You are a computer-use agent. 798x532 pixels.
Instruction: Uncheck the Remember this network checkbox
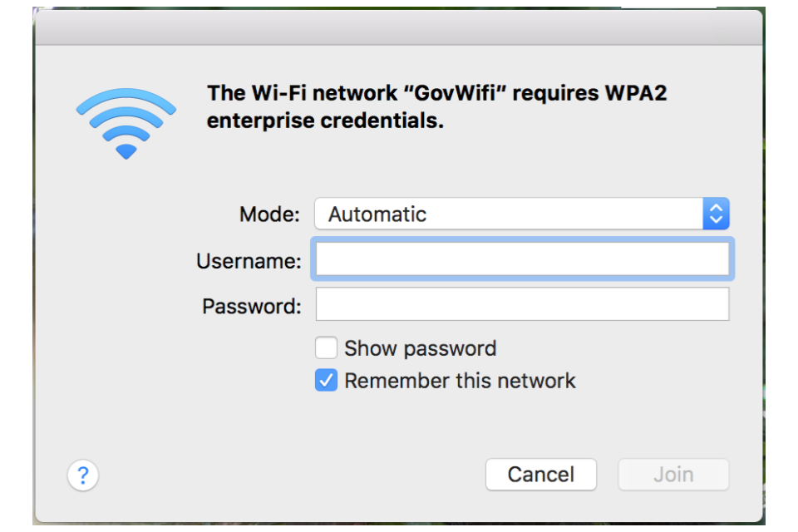326,380
